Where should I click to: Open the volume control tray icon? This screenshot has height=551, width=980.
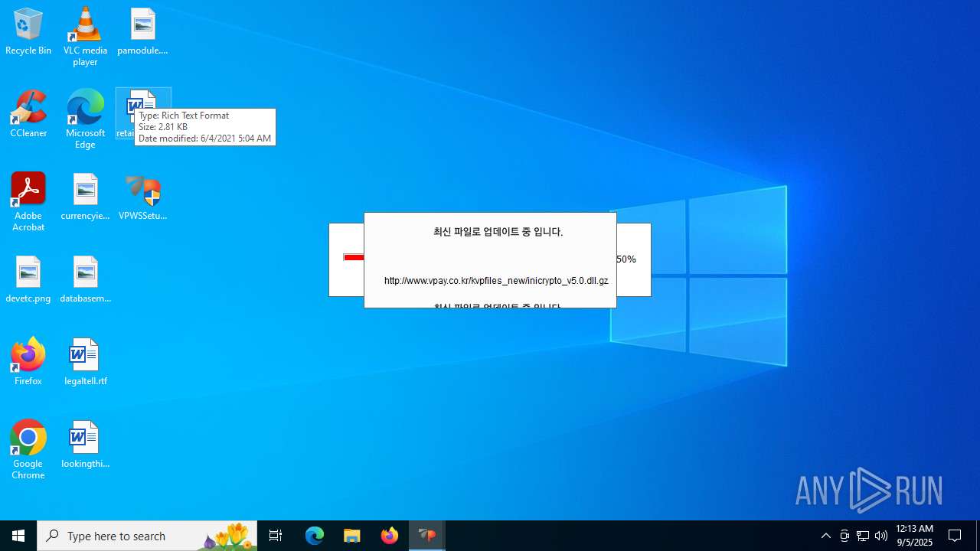tap(881, 536)
